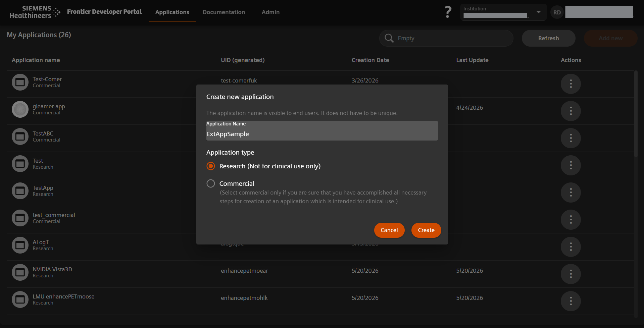Screen dimensions: 644x328
Task: Click the test_commercial application name
Action: click(54, 215)
